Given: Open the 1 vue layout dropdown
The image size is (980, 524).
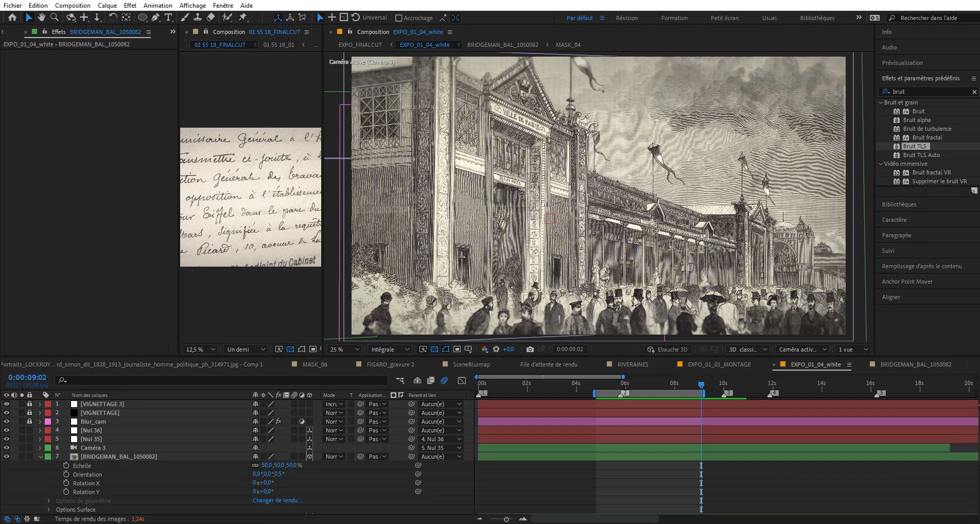Looking at the screenshot, I should (x=852, y=350).
